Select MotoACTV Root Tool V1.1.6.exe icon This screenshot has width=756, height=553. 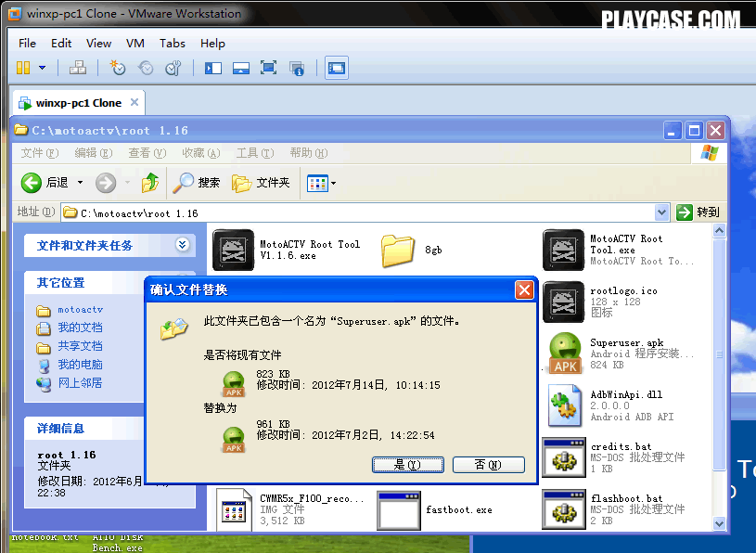tap(234, 250)
